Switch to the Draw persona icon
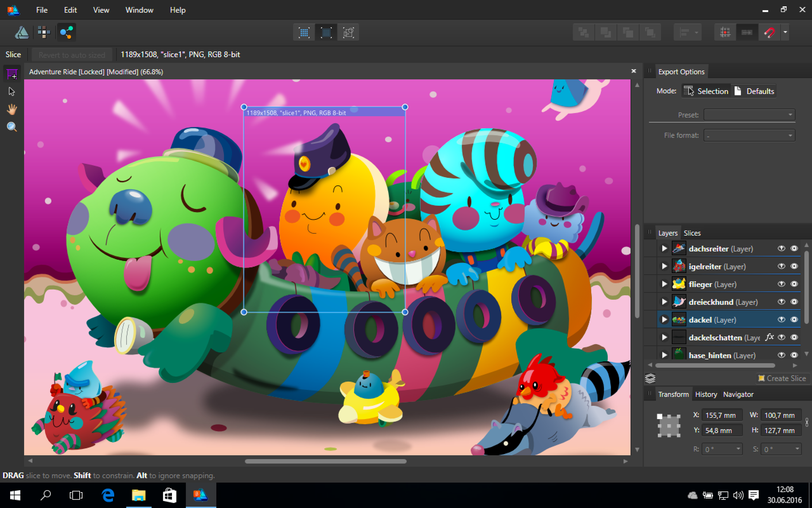 click(x=21, y=32)
